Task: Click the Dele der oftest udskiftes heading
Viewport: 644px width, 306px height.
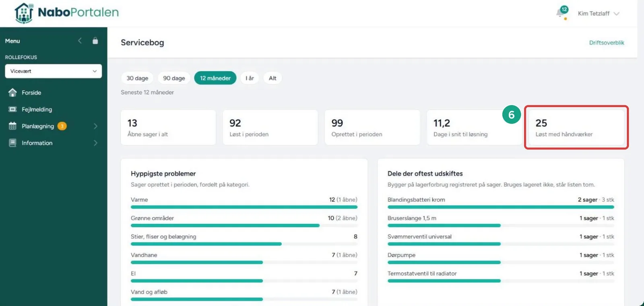Action: 425,174
